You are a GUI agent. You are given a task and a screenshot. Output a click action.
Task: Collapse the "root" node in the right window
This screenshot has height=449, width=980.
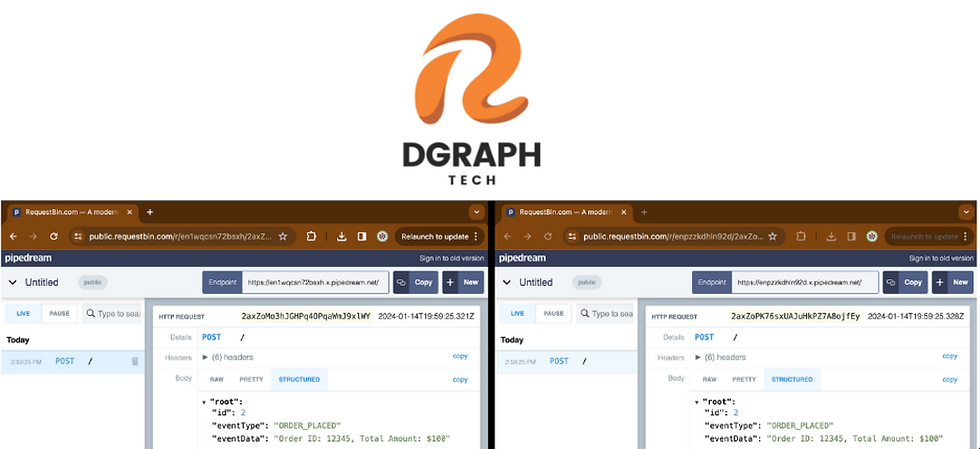coord(697,402)
